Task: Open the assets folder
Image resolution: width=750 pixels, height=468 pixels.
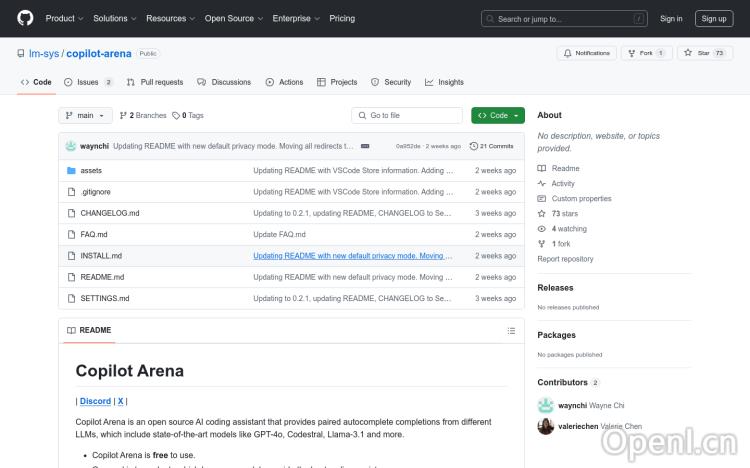Action: click(91, 171)
